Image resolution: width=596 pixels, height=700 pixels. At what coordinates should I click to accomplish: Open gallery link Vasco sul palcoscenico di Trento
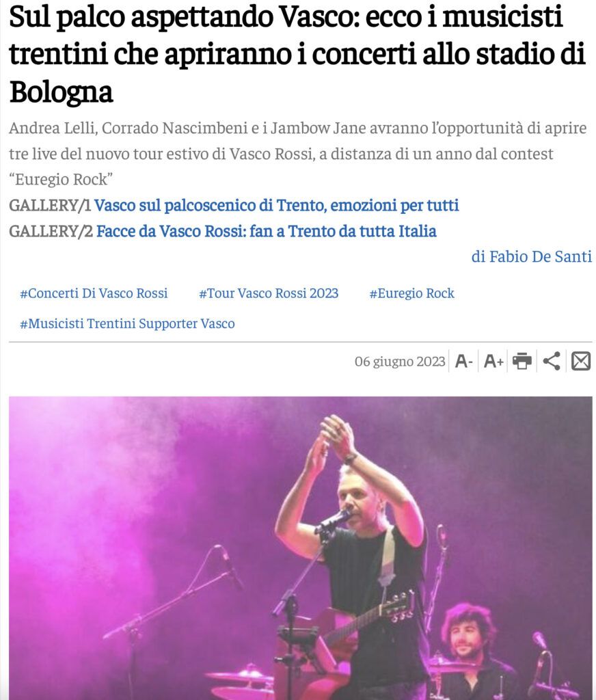276,205
